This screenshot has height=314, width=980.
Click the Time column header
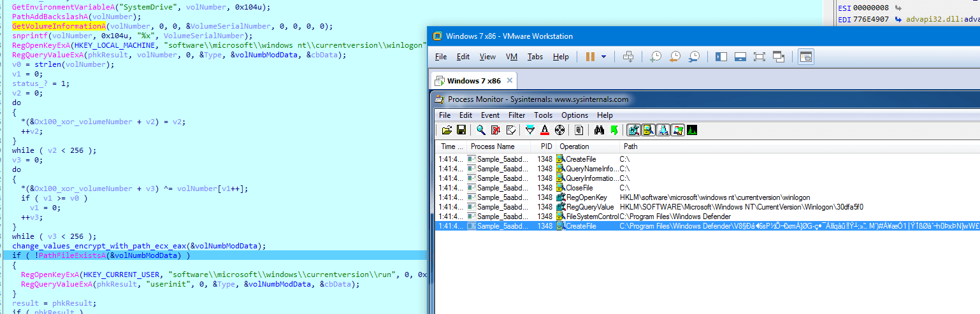452,146
